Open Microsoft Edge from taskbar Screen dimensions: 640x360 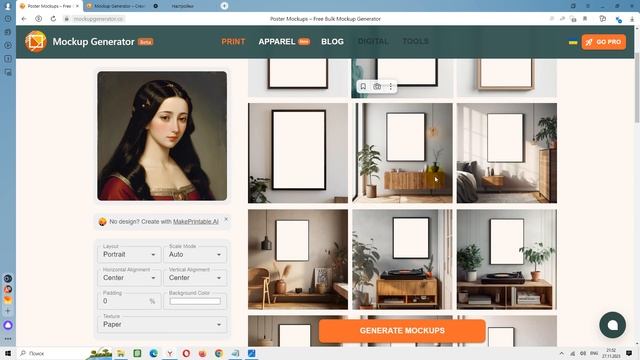pos(153,353)
